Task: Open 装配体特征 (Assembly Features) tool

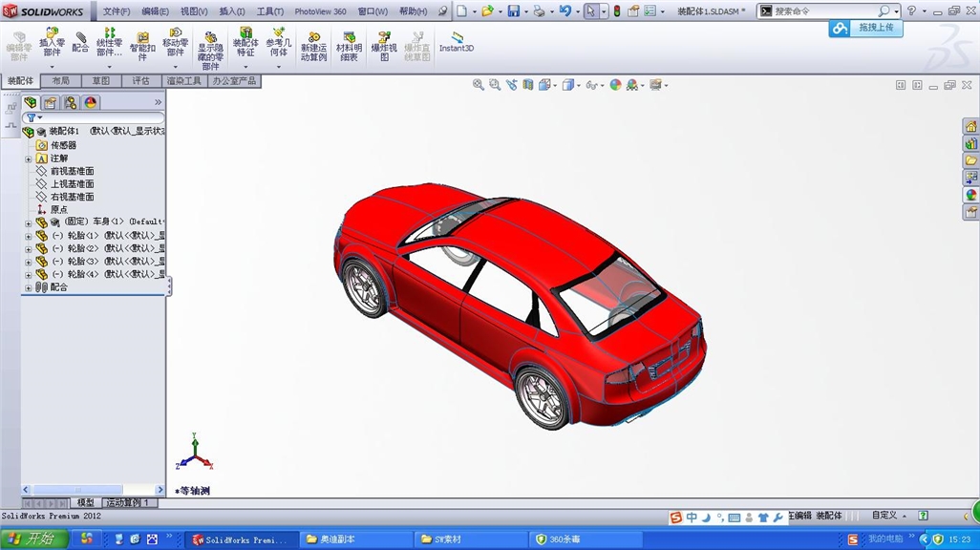Action: tap(245, 43)
